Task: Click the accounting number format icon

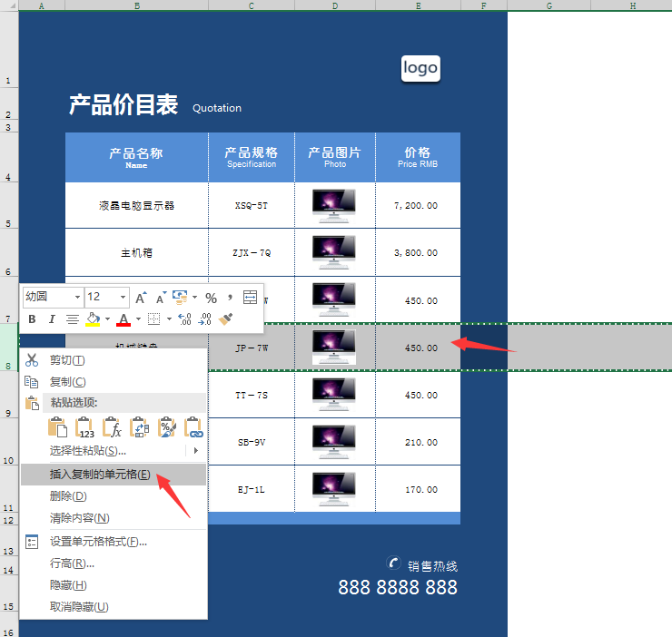Action: click(180, 298)
